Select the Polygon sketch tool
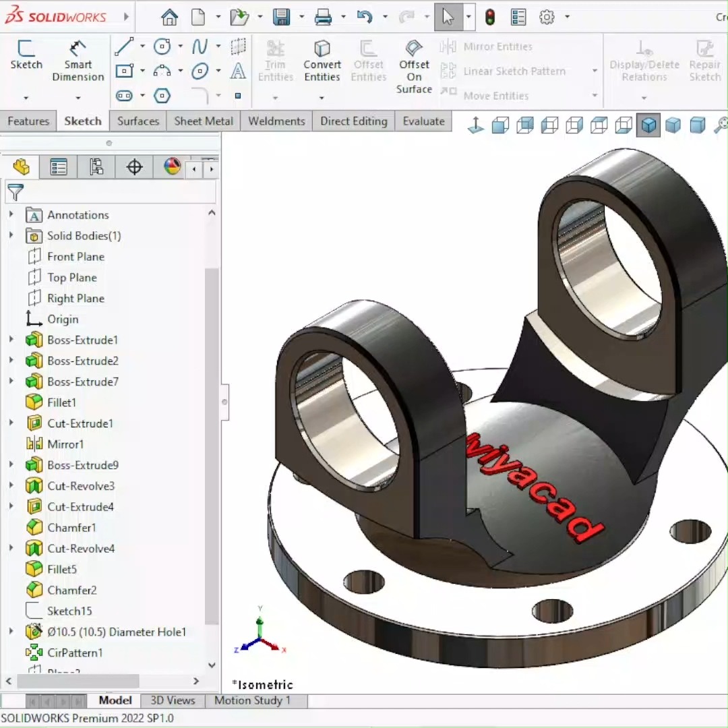728x728 pixels. pyautogui.click(x=162, y=96)
